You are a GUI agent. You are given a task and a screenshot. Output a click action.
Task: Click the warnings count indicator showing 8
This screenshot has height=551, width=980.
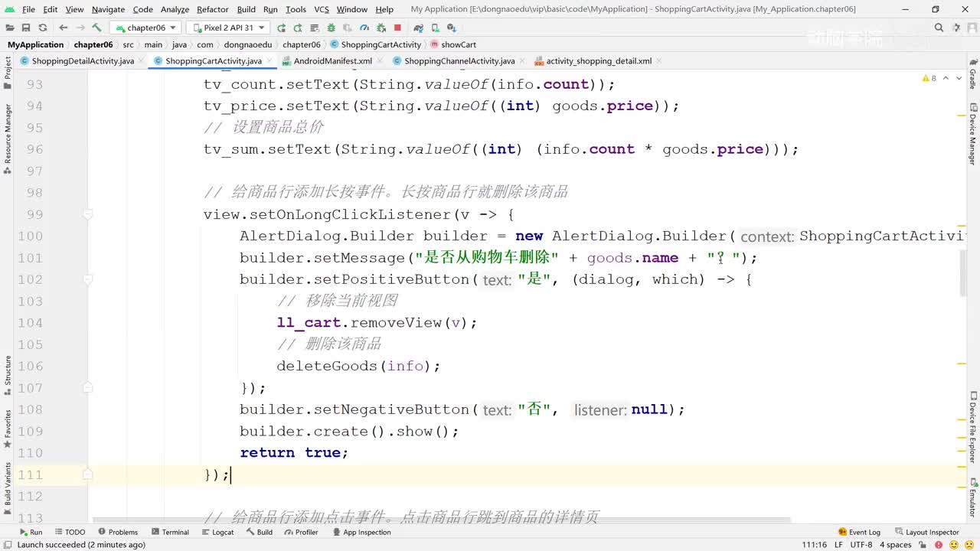coord(929,78)
